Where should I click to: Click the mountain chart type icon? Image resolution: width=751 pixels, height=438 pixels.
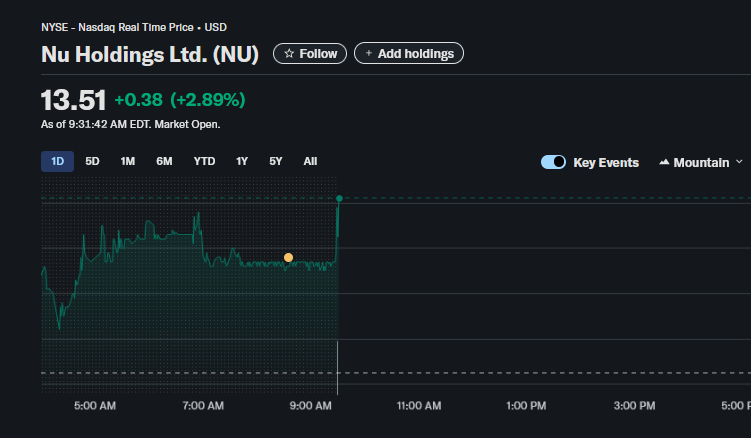tap(664, 162)
